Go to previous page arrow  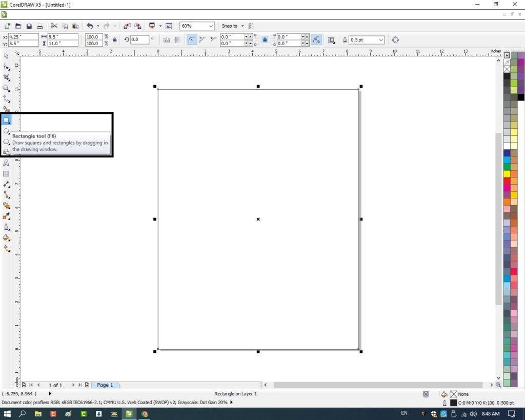pos(38,385)
